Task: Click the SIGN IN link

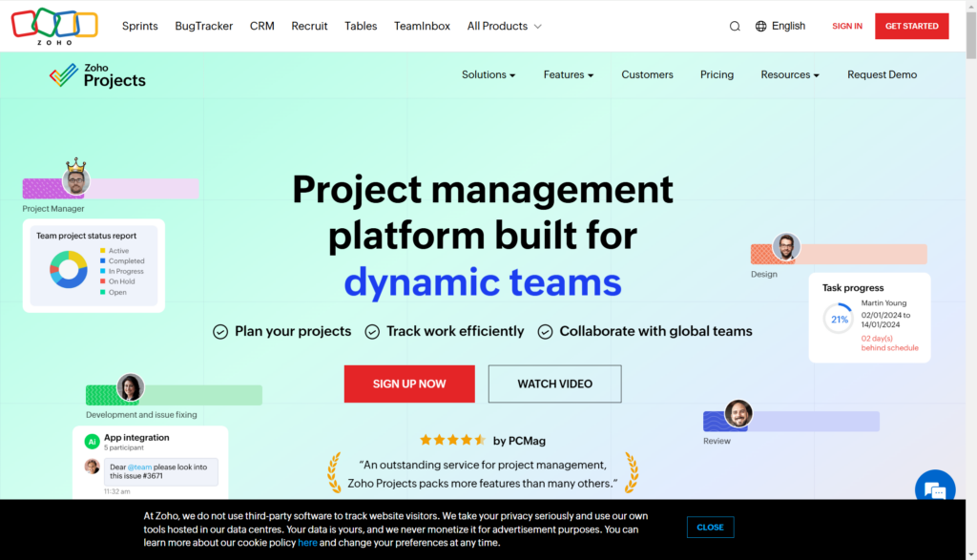Action: [847, 26]
